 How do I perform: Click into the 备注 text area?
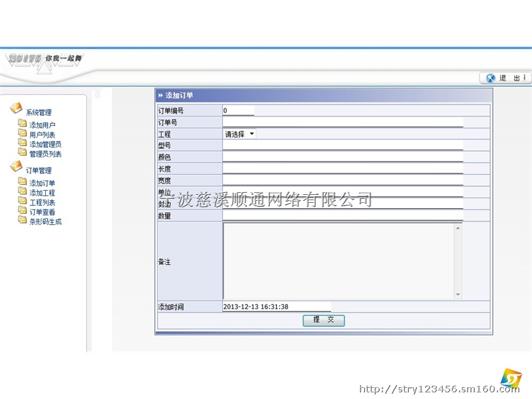pos(338,261)
